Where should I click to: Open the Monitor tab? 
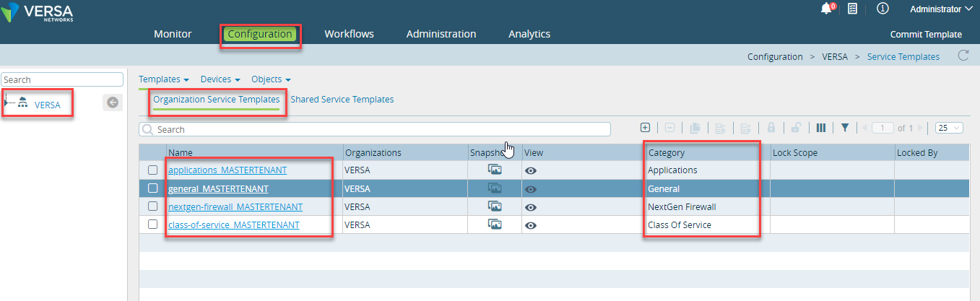point(173,34)
